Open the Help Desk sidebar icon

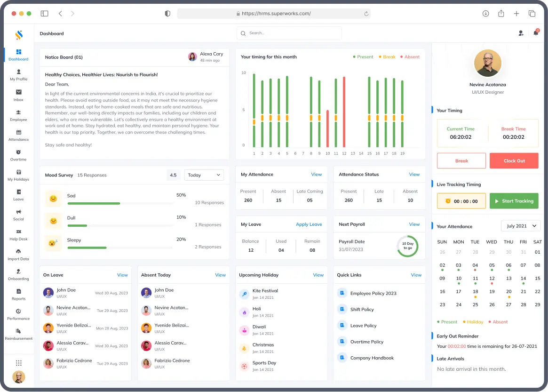(18, 232)
